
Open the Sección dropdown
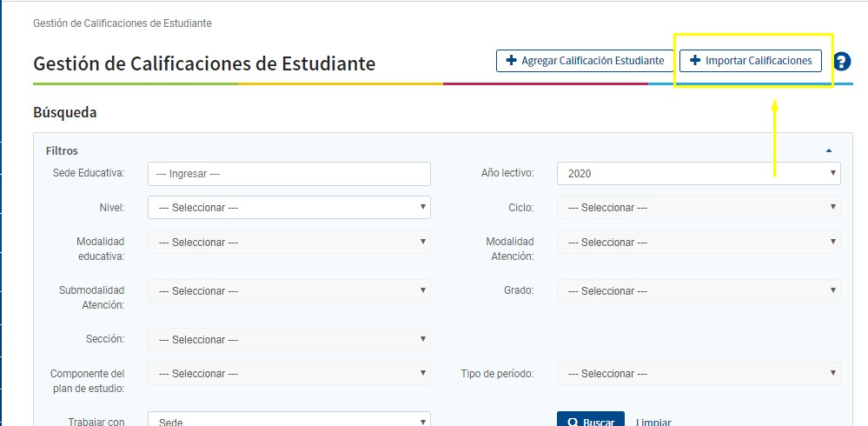click(x=289, y=340)
